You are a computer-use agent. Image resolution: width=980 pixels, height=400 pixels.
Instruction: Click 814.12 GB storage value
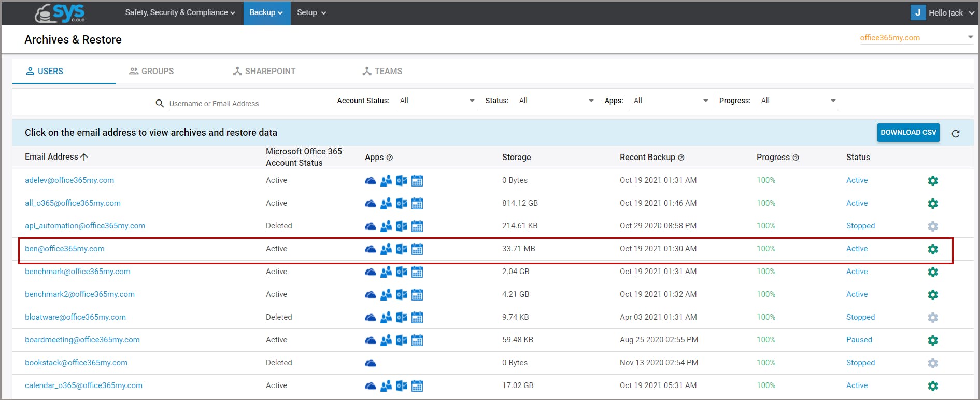click(x=520, y=203)
